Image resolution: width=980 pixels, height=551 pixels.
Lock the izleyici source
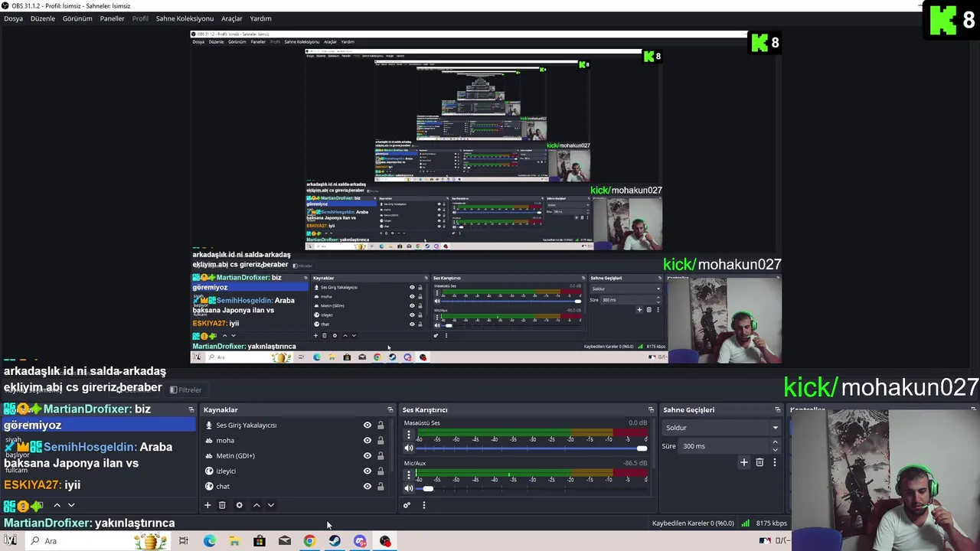click(381, 471)
